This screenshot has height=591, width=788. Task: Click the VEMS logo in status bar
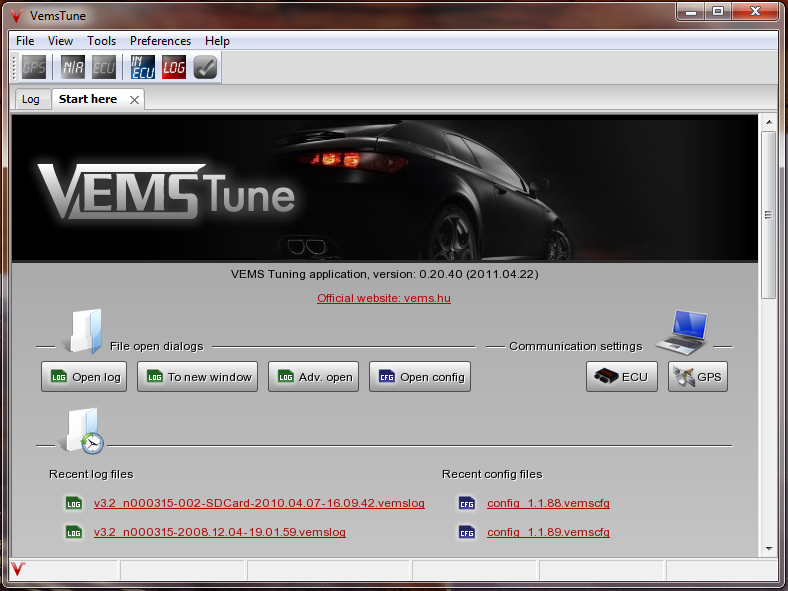(x=18, y=570)
